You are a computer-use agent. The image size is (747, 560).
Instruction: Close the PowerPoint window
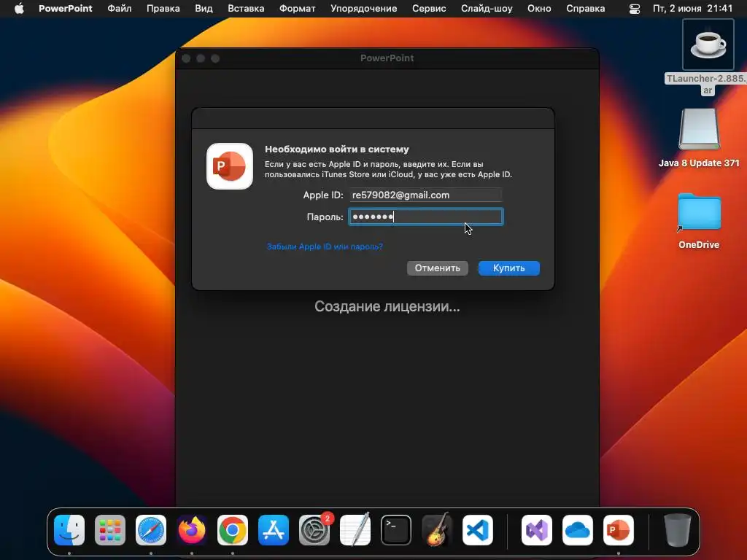(x=186, y=58)
